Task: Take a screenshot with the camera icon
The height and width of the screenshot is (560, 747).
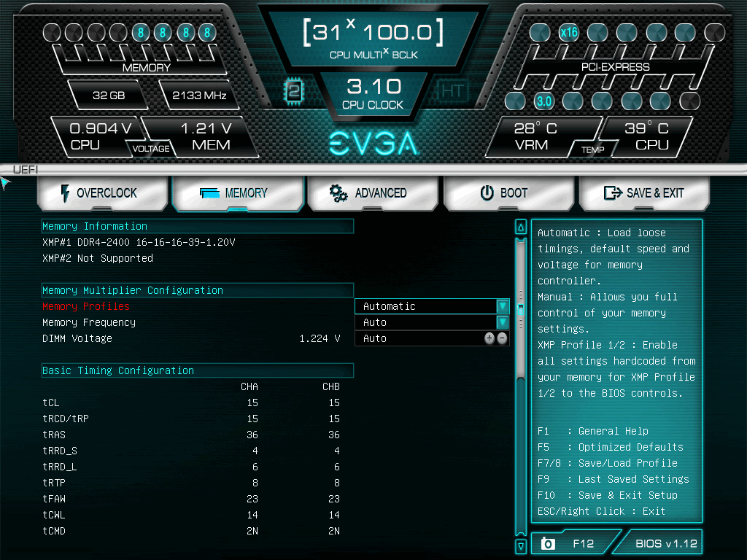Action: coord(548,544)
